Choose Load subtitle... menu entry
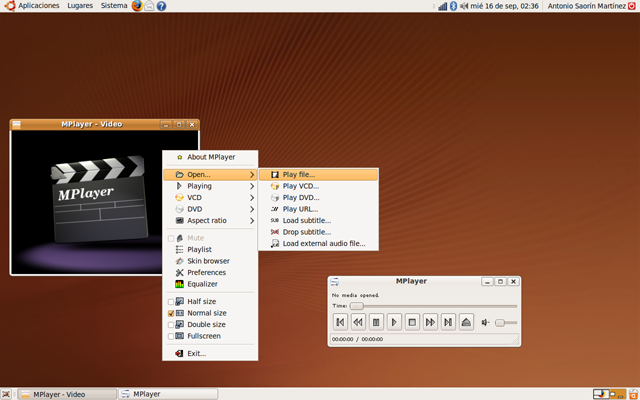 (306, 220)
